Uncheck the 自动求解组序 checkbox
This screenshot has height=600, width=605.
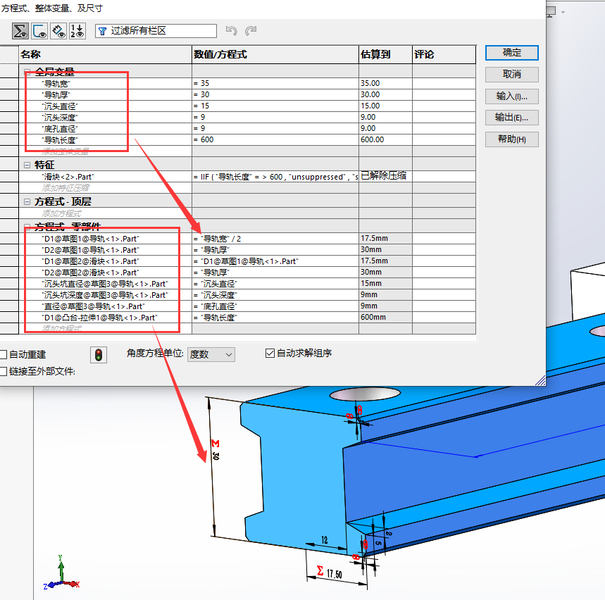coord(270,353)
